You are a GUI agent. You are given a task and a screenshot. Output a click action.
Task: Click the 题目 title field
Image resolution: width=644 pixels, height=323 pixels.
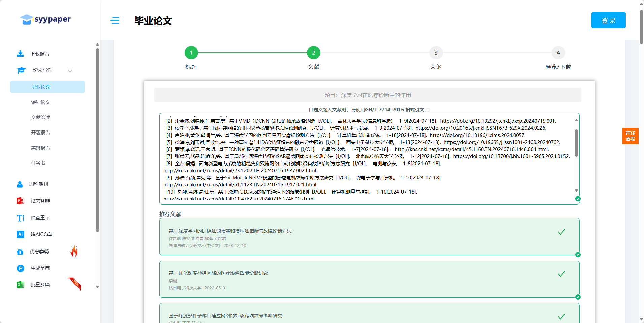tap(367, 95)
